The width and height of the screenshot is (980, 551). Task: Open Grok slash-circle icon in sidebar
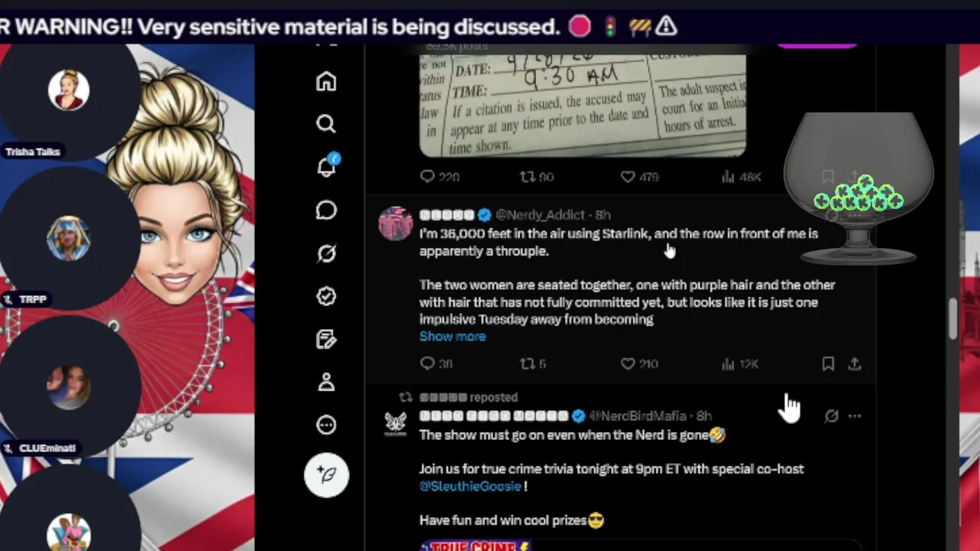coord(326,253)
